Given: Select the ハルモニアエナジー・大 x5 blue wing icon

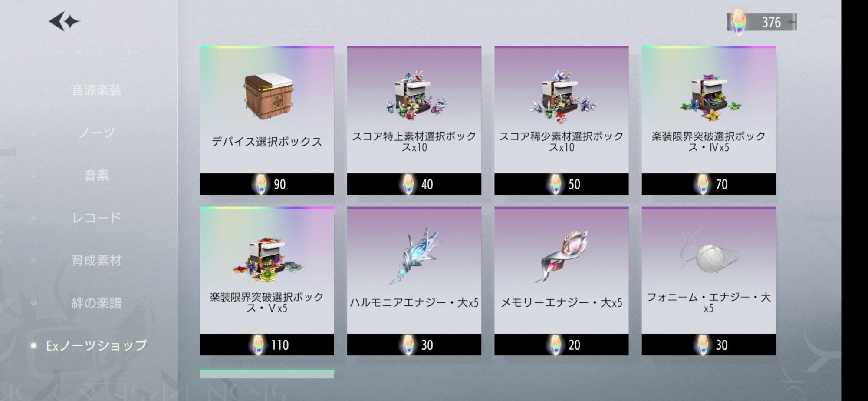Looking at the screenshot, I should (x=416, y=255).
